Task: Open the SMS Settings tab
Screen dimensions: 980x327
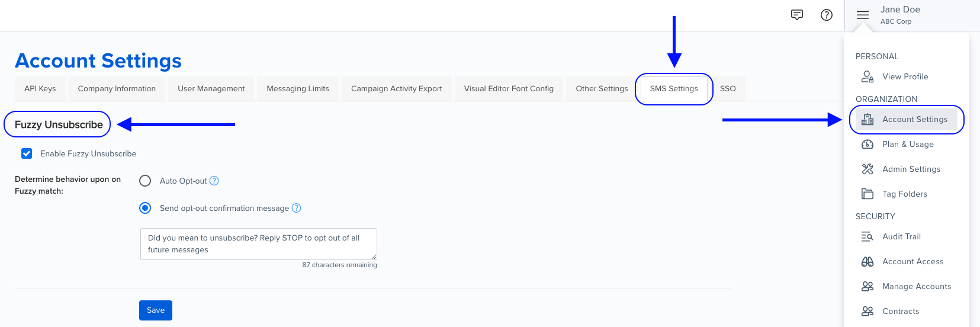Action: coord(673,88)
